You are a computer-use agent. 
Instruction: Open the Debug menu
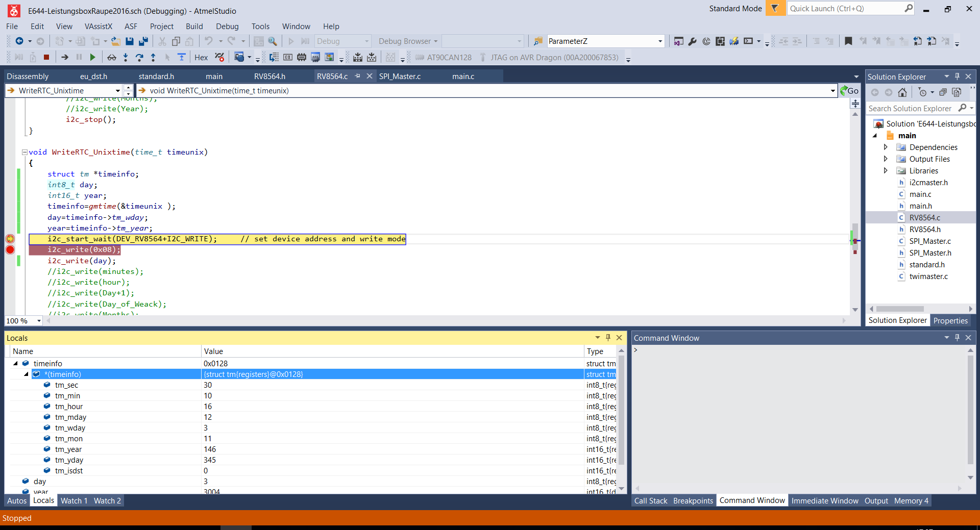click(227, 27)
